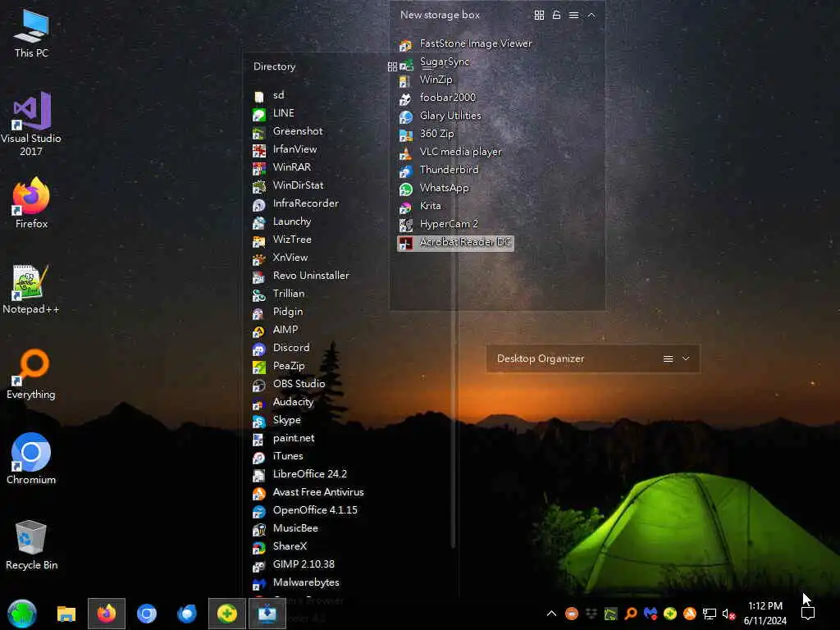Launch Revo Uninstaller from Directory
This screenshot has width=840, height=630.
click(300, 276)
